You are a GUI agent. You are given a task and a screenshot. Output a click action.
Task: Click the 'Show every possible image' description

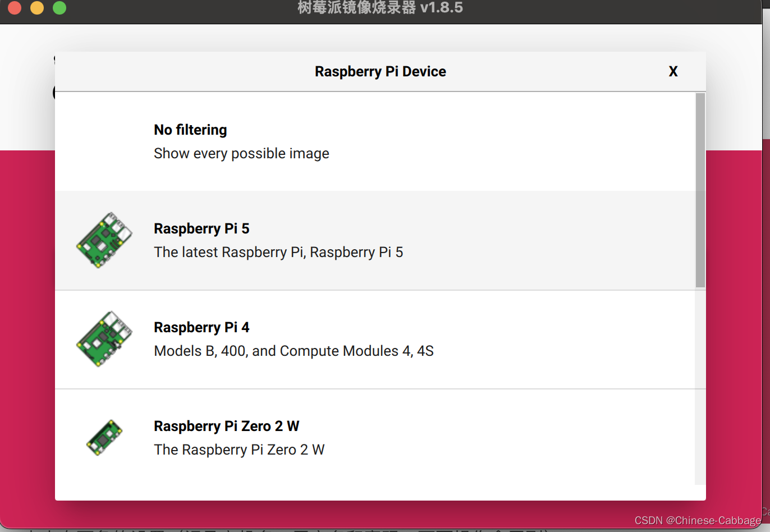pyautogui.click(x=241, y=153)
